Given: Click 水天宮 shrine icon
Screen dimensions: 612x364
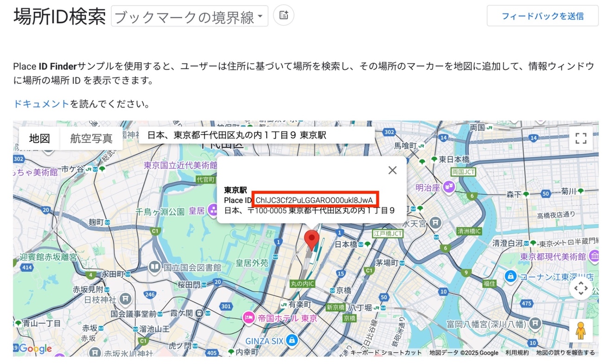Looking at the screenshot, I should 435,224.
